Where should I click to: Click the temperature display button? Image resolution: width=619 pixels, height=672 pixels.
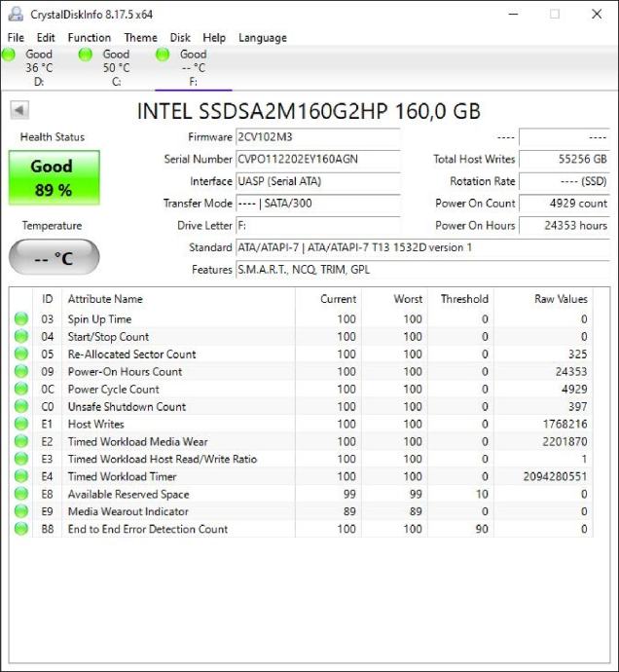55,257
